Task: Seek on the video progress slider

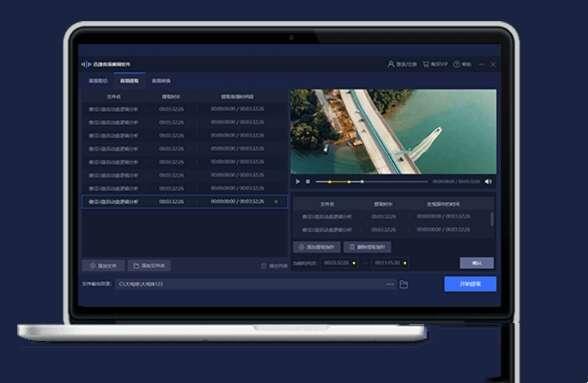Action: [x=371, y=182]
